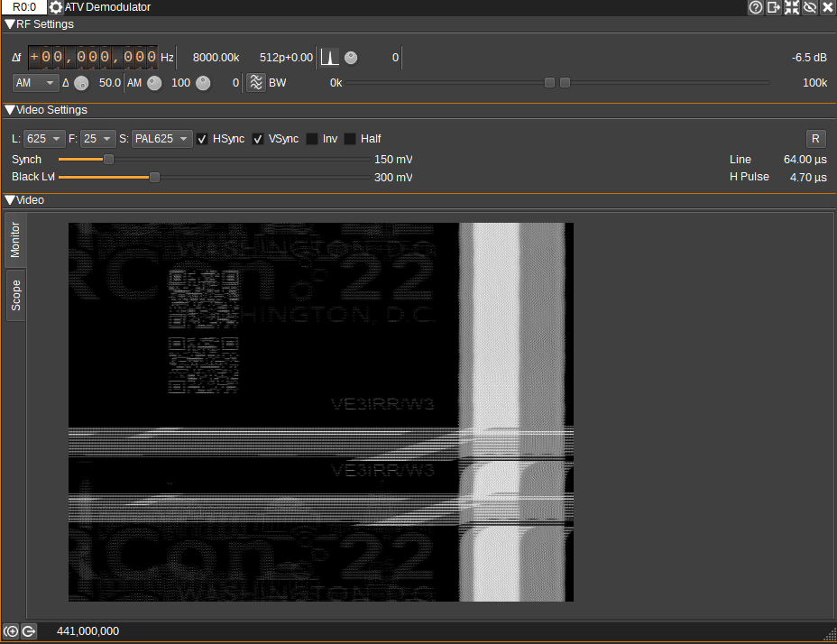Open the PAL625 standard dropdown

(161, 139)
